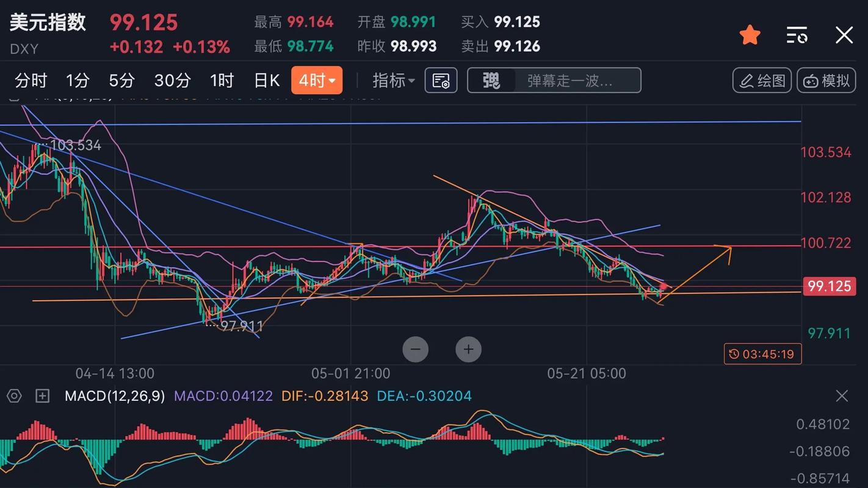Viewport: 868px width, 488px height.
Task: Expand the 4时 timeframe dropdown
Action: 317,81
